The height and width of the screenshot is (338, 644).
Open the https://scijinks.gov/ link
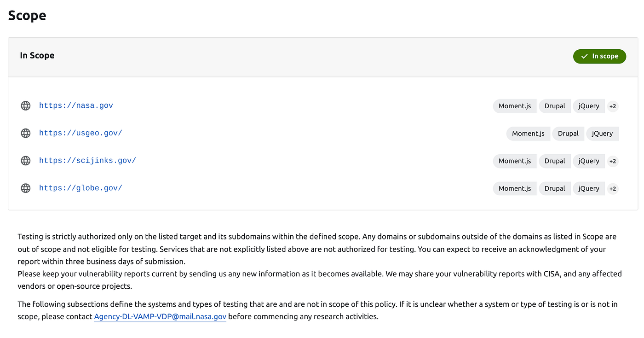pos(87,161)
